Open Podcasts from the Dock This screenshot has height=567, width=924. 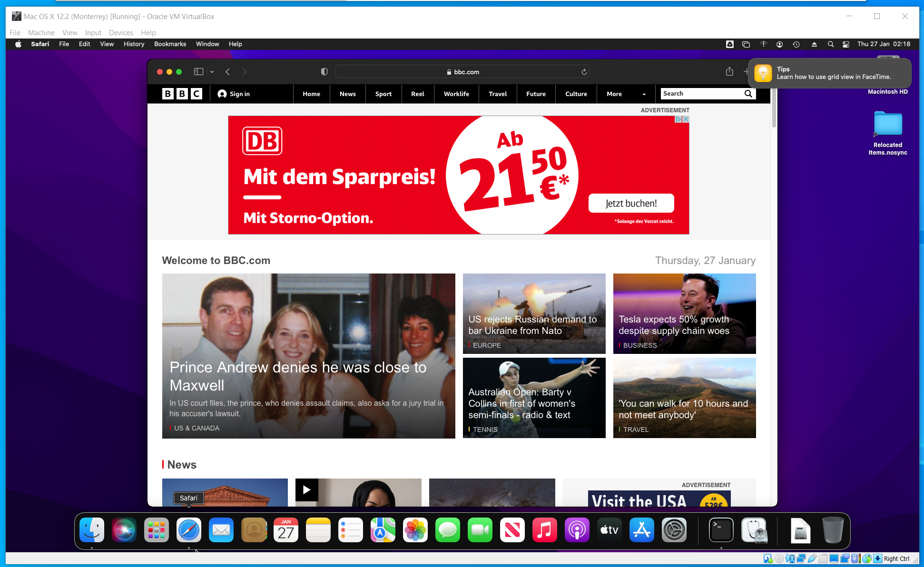(577, 530)
